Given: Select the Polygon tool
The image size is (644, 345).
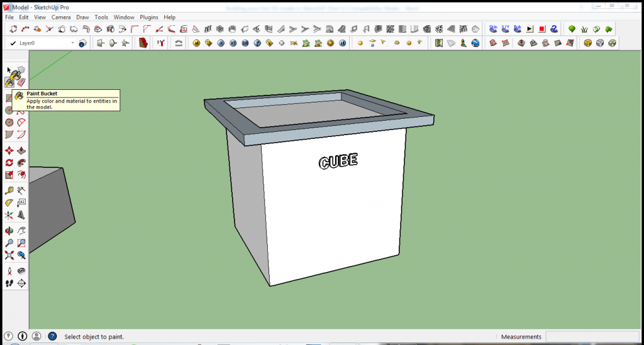Looking at the screenshot, I should 9,123.
